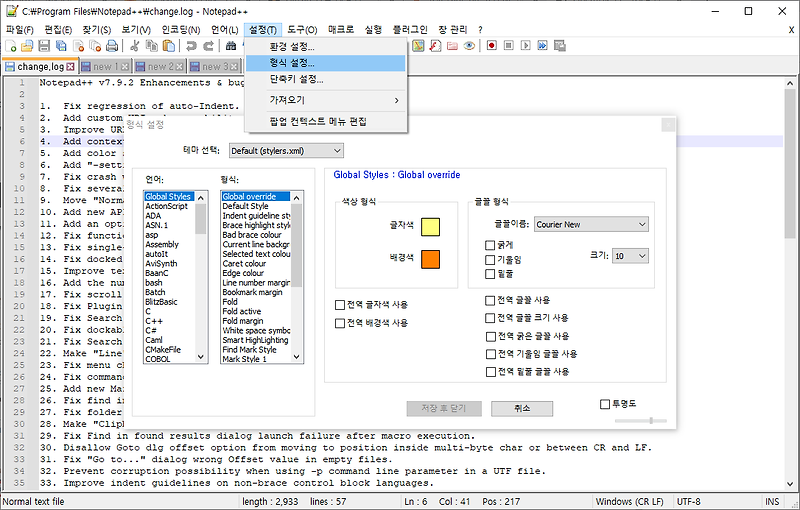The image size is (800, 510).
Task: Click the Open file toolbar icon
Action: tap(27, 46)
